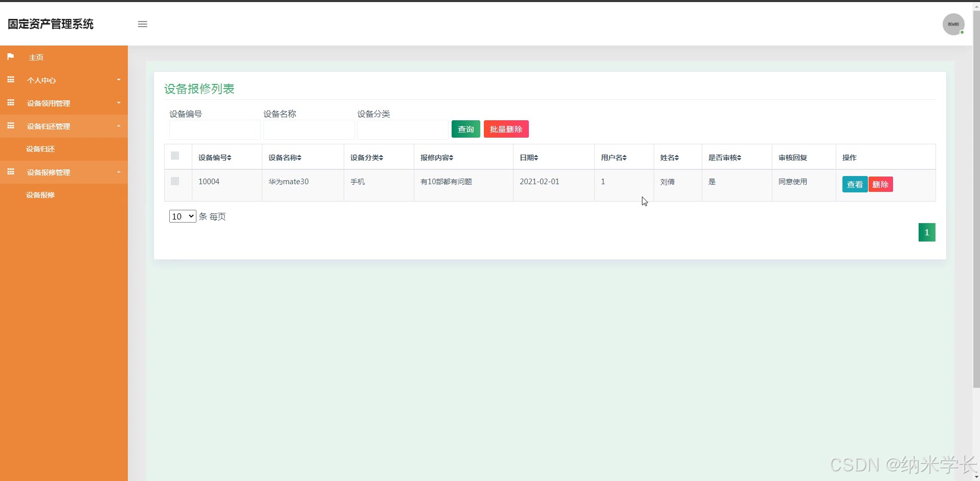Viewport: 980px width, 481px height.
Task: Open the 个人中心 sidebar menu
Action: (x=64, y=80)
